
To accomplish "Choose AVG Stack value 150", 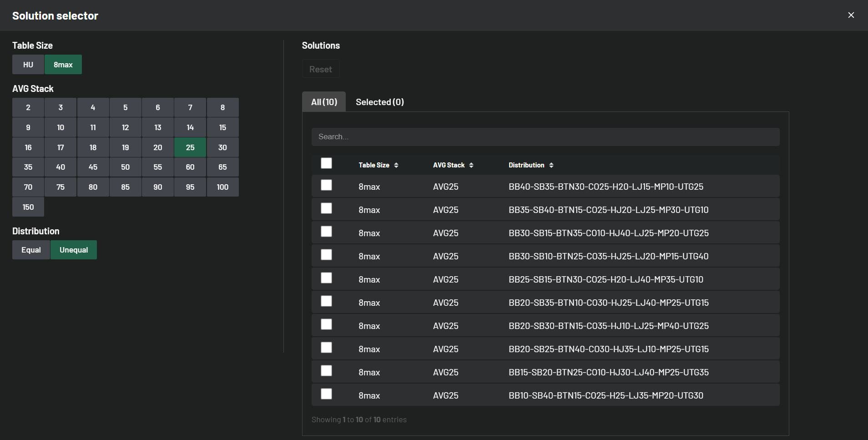I will 28,207.
